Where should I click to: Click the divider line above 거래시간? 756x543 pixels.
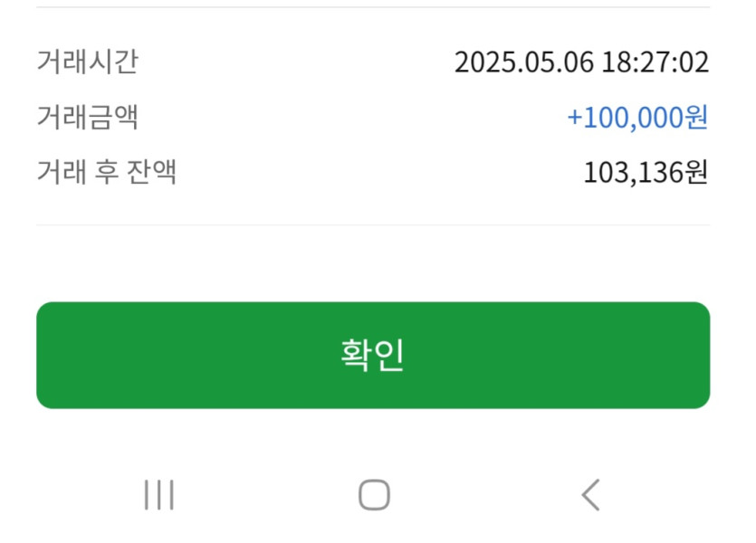(373, 7)
